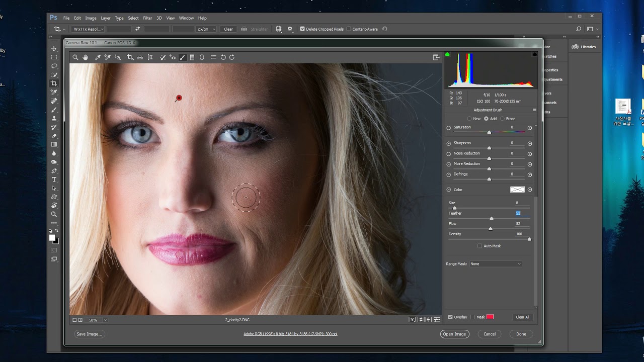The height and width of the screenshot is (362, 644).
Task: Select the Graduated Filter tool
Action: click(x=192, y=57)
